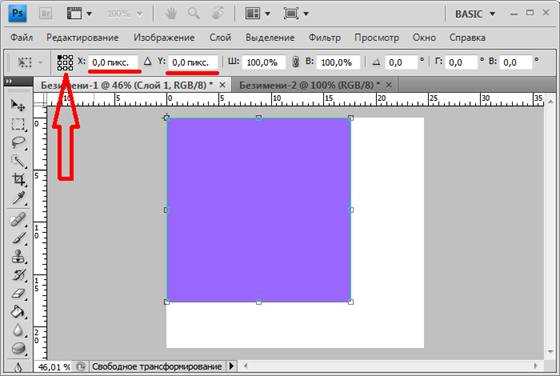Screen dimensions: 560x376
Task: Select the Rotate View tool in top bar
Action: [x=217, y=14]
